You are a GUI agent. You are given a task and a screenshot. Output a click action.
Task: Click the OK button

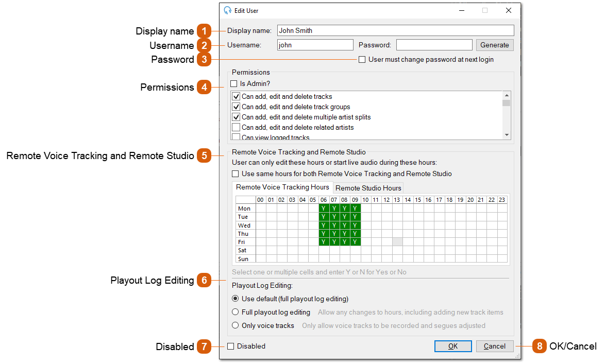click(x=453, y=346)
